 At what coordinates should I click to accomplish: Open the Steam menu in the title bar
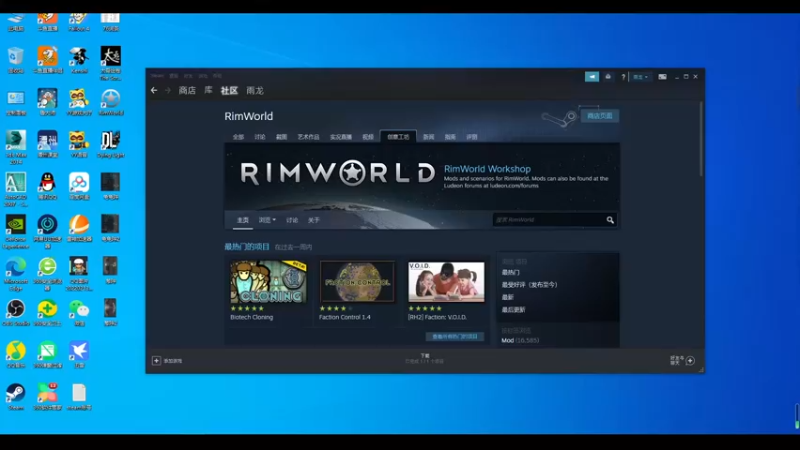click(x=157, y=76)
